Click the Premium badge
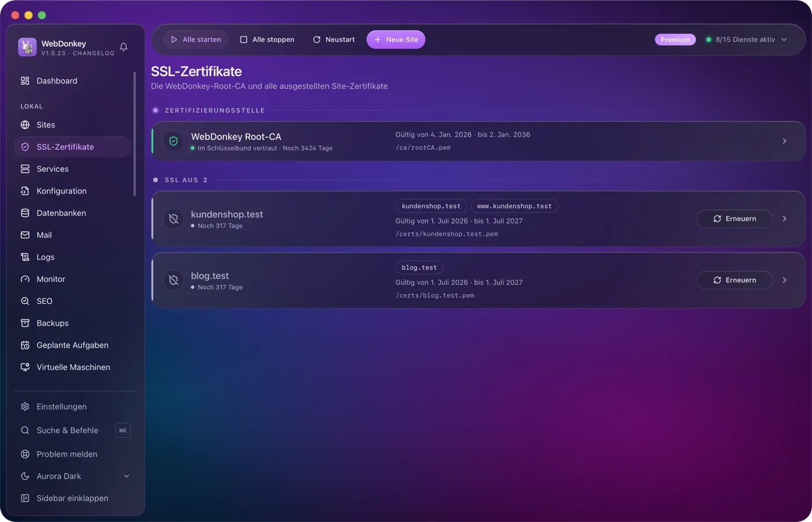The width and height of the screenshot is (812, 522). [x=675, y=39]
